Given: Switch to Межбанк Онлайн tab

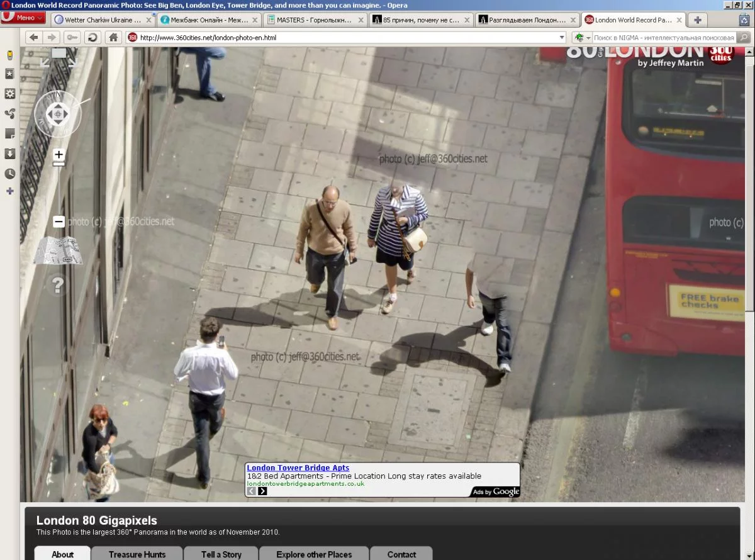Looking at the screenshot, I should 208,20.
